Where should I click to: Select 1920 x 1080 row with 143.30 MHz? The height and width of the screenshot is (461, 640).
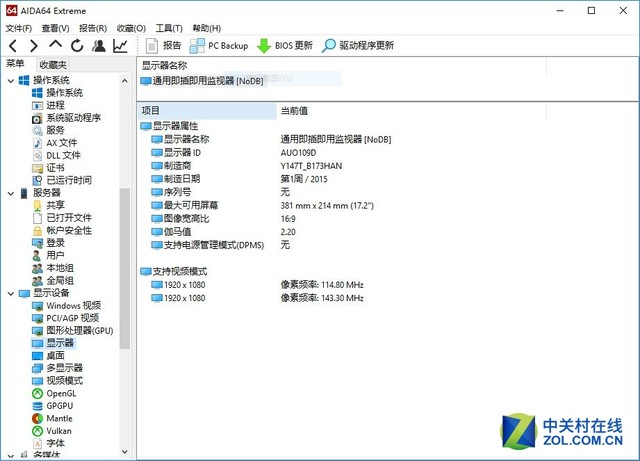click(257, 298)
